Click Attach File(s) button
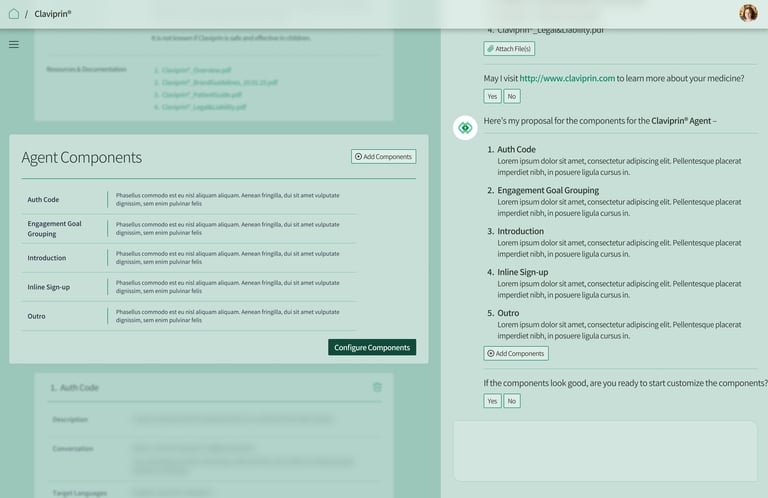 [x=509, y=48]
